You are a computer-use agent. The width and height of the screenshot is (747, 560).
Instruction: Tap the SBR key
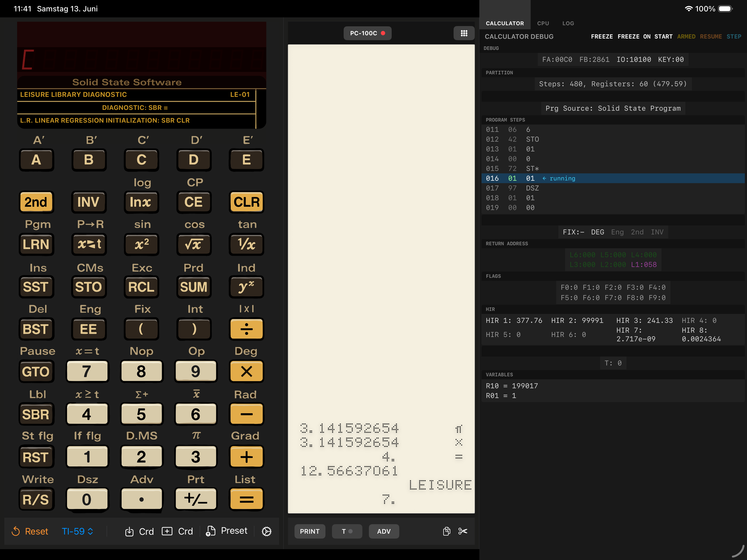36,414
